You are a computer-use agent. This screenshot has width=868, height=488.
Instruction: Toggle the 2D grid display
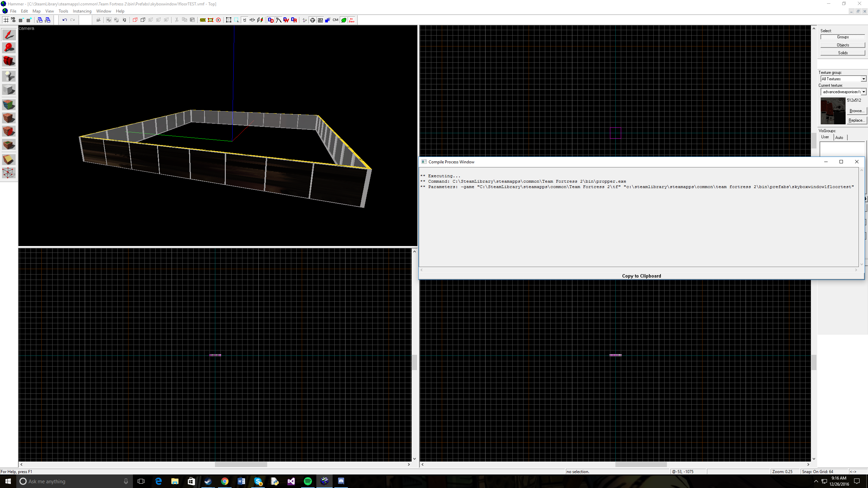click(6, 20)
